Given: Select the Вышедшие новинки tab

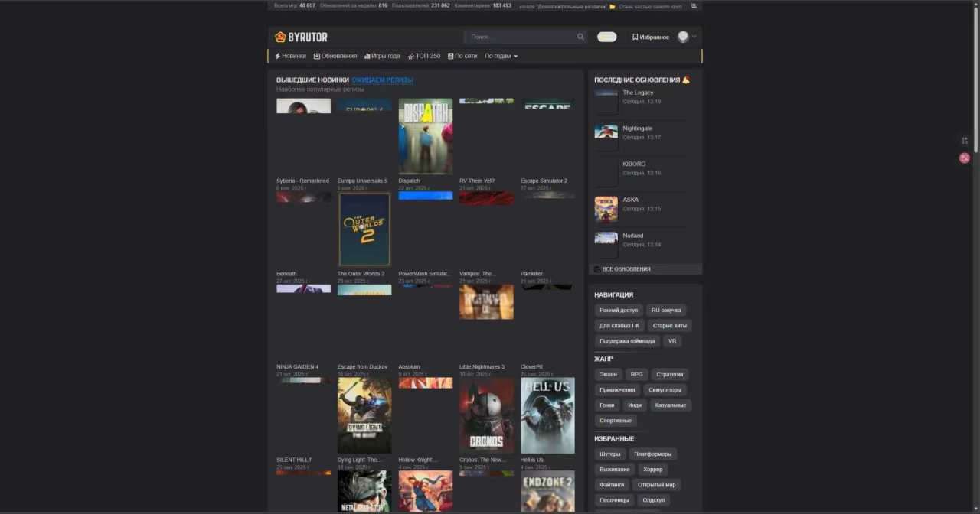Looking at the screenshot, I should [x=312, y=80].
